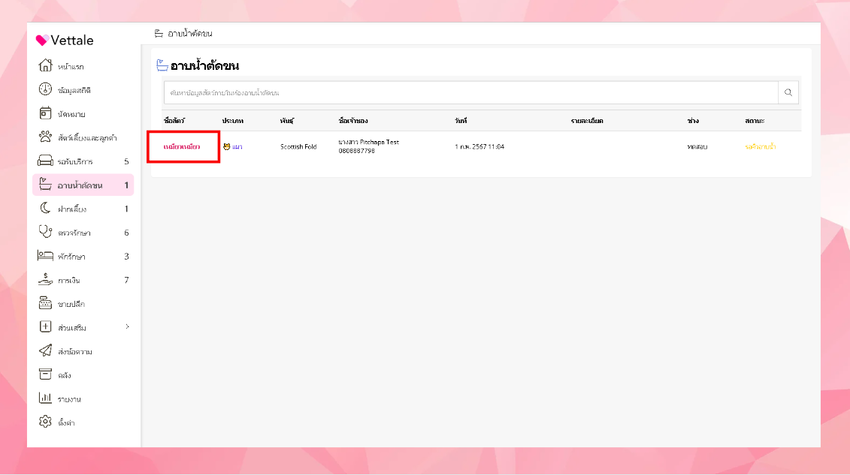
Task: Open the home page house icon
Action: click(46, 66)
